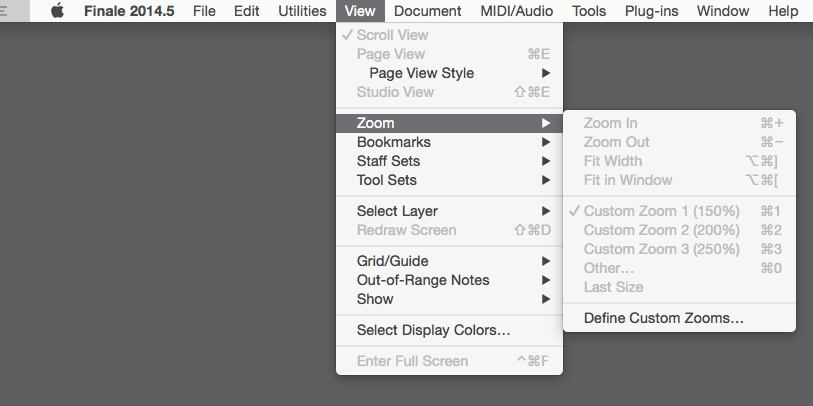Open the Show submenu

pos(375,299)
